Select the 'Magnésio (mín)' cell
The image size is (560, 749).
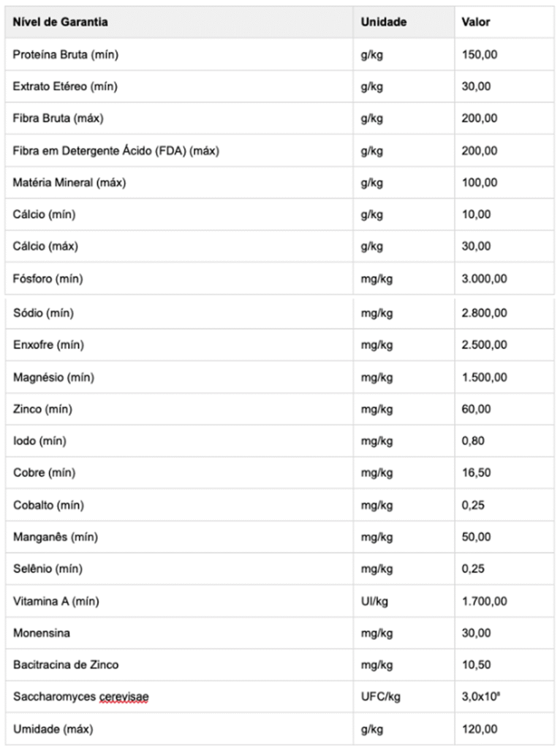tap(53, 377)
